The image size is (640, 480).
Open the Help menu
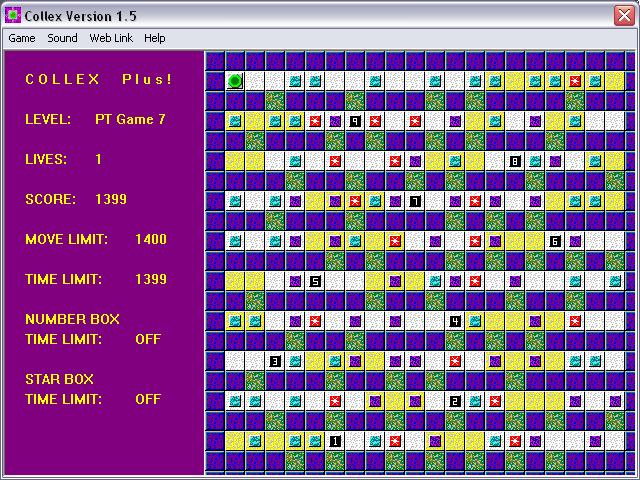click(155, 38)
